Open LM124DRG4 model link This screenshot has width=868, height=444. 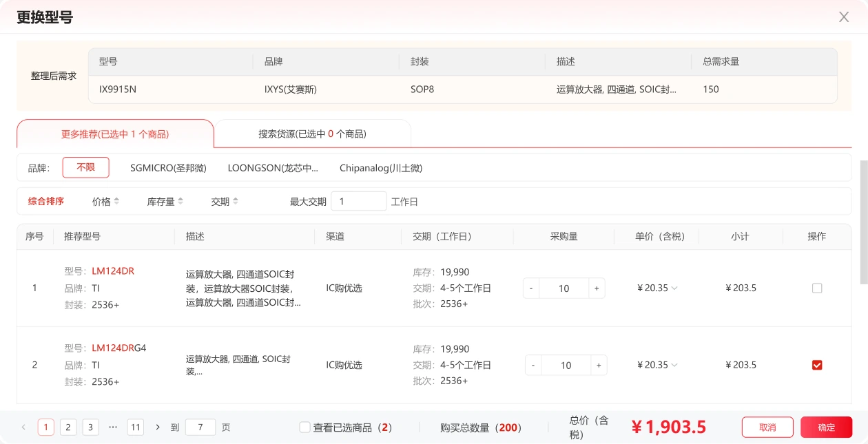tap(119, 348)
